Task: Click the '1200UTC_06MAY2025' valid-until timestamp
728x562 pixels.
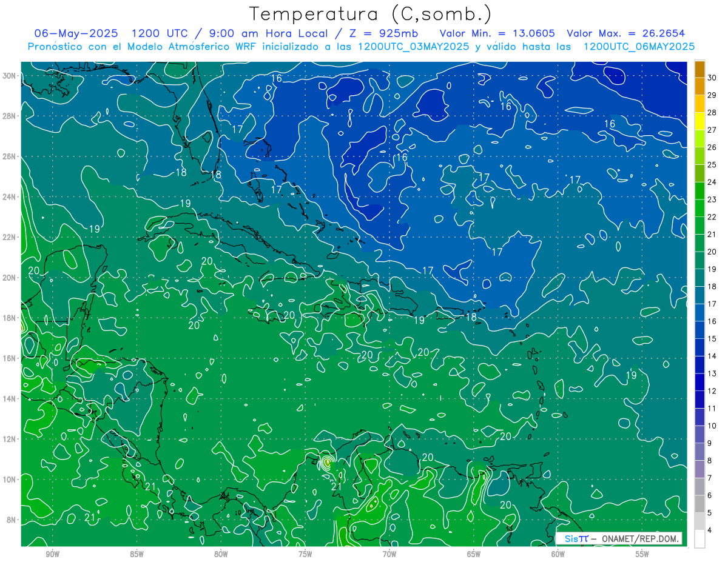Action: point(639,46)
